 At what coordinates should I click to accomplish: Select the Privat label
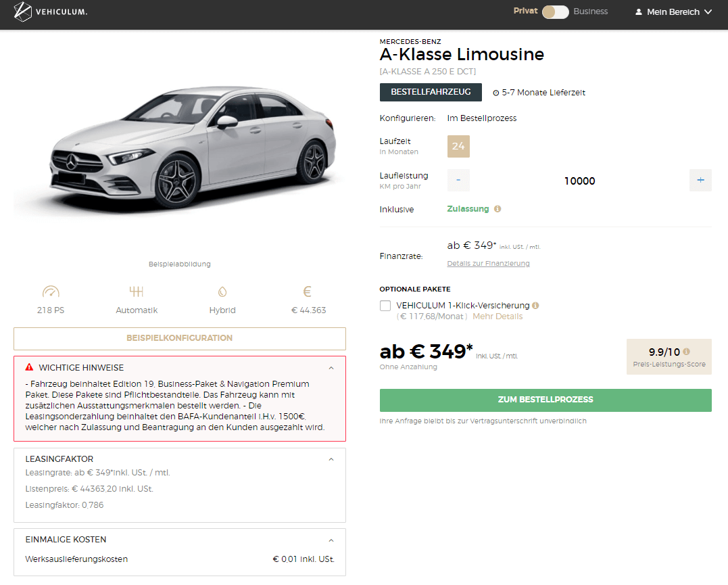tap(525, 11)
